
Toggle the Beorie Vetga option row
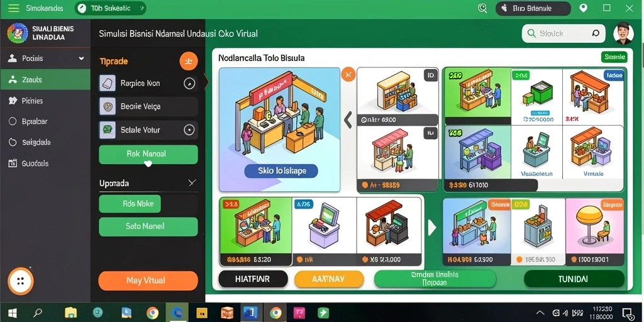click(148, 106)
